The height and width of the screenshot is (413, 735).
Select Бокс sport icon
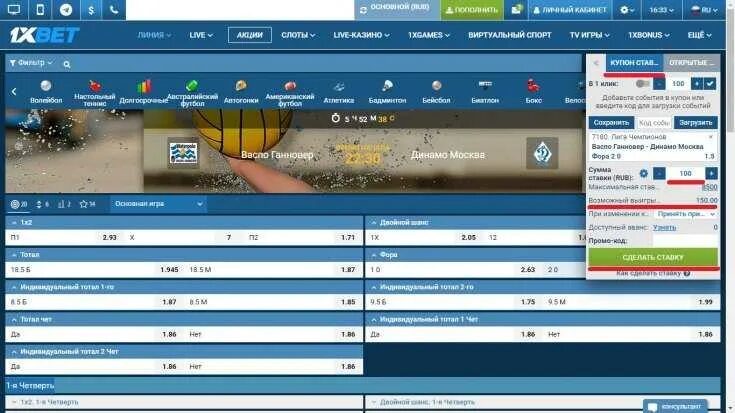[x=533, y=91]
